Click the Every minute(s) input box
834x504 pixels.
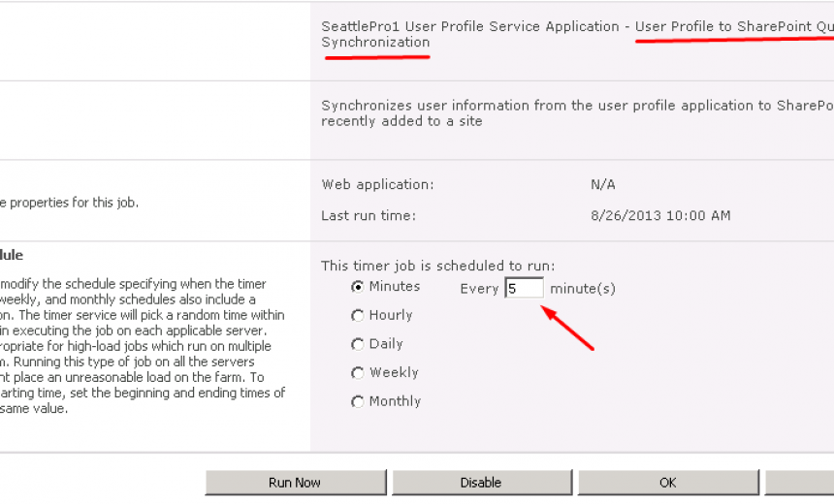click(x=524, y=288)
